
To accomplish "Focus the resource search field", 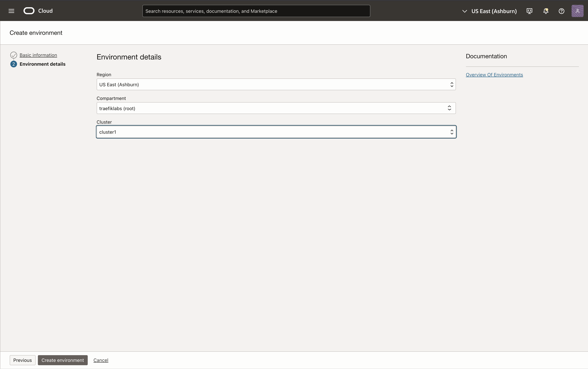I will point(256,11).
